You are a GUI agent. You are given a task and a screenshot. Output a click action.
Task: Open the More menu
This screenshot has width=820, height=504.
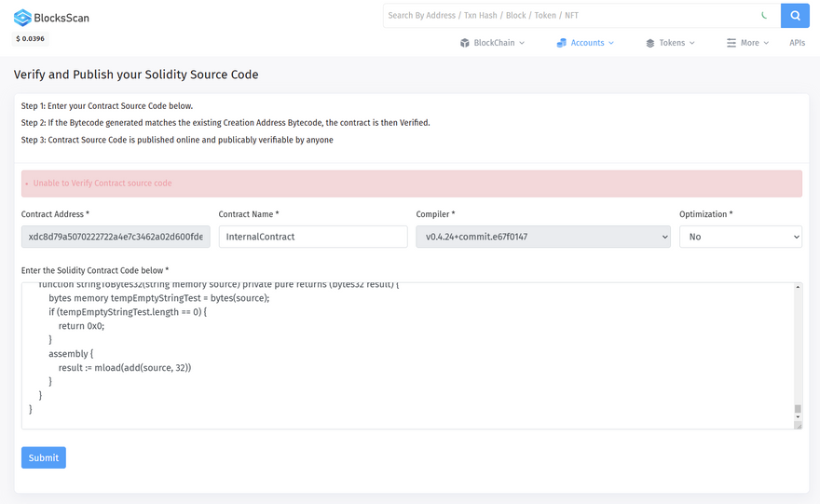click(x=748, y=43)
